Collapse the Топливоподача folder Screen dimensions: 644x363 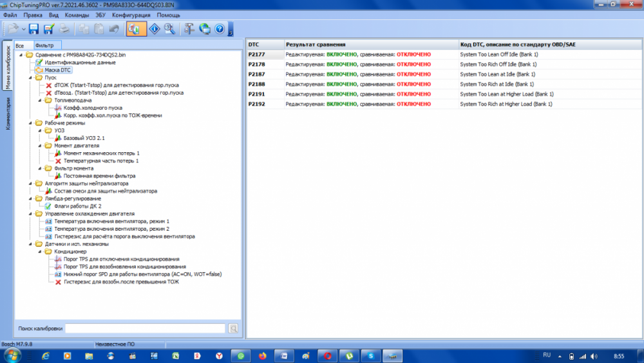[x=40, y=101]
